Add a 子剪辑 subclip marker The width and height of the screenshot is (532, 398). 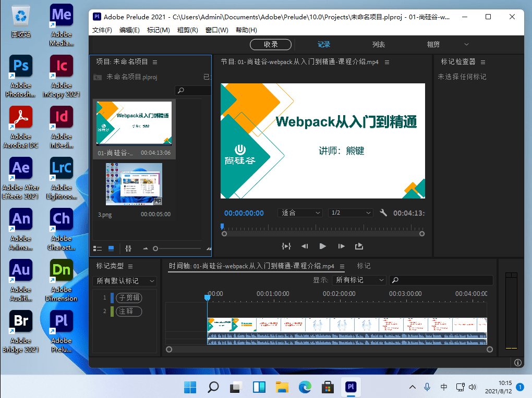(x=128, y=298)
